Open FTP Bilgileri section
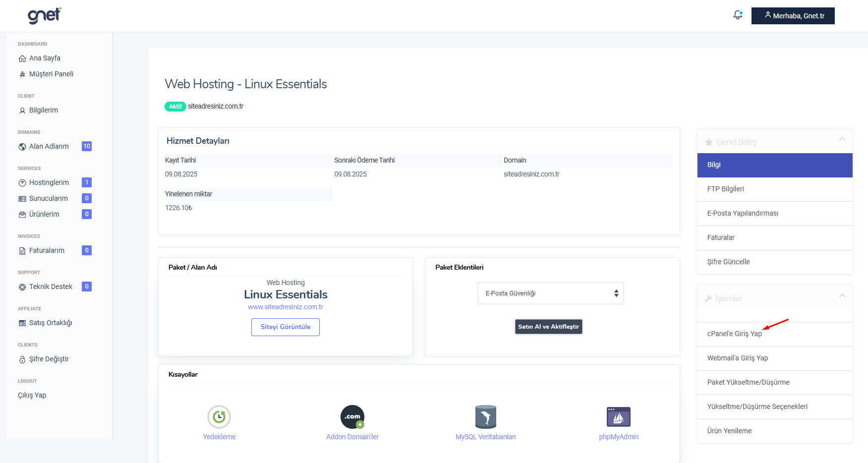This screenshot has width=868, height=463. 775,189
